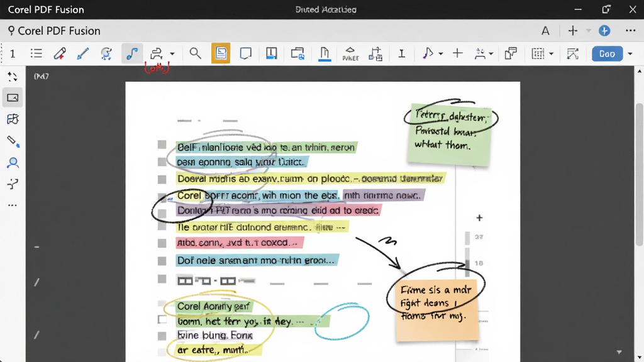Click the PAKEE toolbar icon
The height and width of the screenshot is (362, 644).
coord(350,54)
